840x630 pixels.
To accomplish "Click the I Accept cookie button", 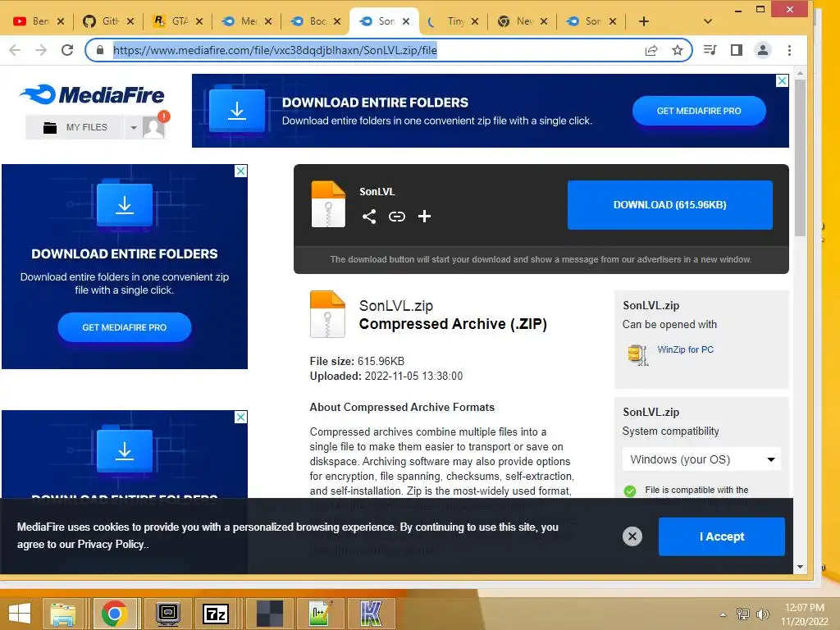I will pos(722,536).
